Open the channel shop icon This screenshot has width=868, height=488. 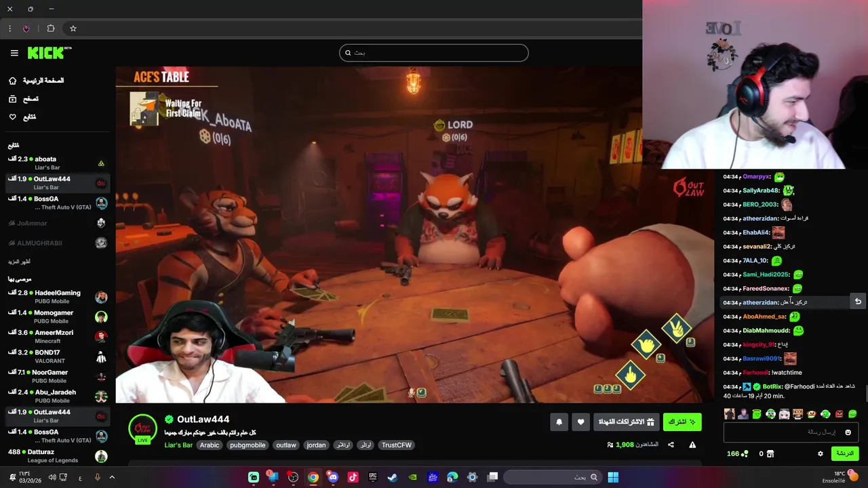point(770,453)
